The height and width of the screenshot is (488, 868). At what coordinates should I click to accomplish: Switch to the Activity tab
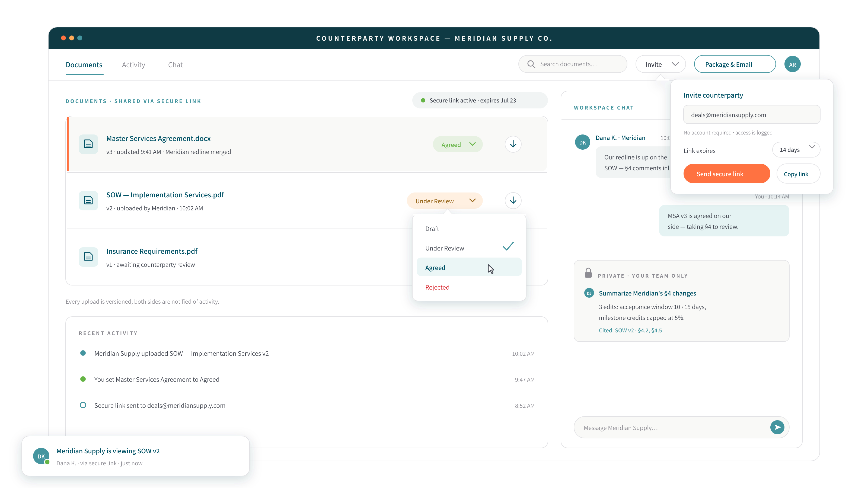[133, 65]
